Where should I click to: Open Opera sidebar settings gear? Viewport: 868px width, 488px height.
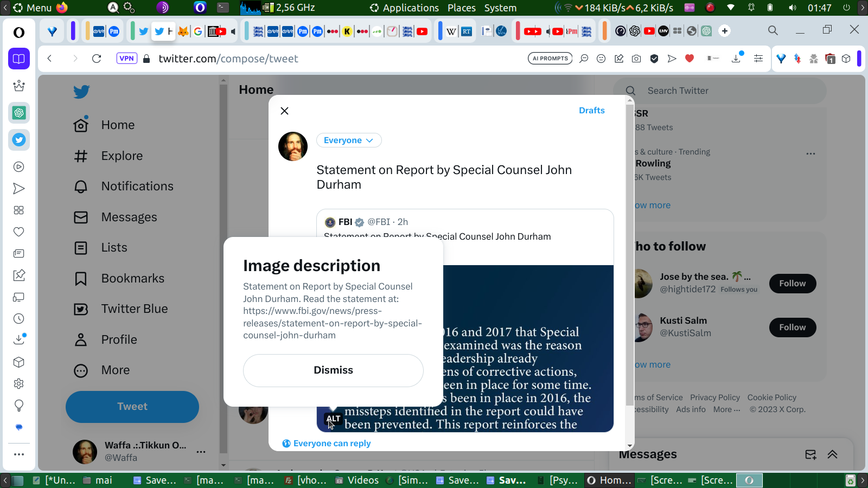tap(19, 384)
